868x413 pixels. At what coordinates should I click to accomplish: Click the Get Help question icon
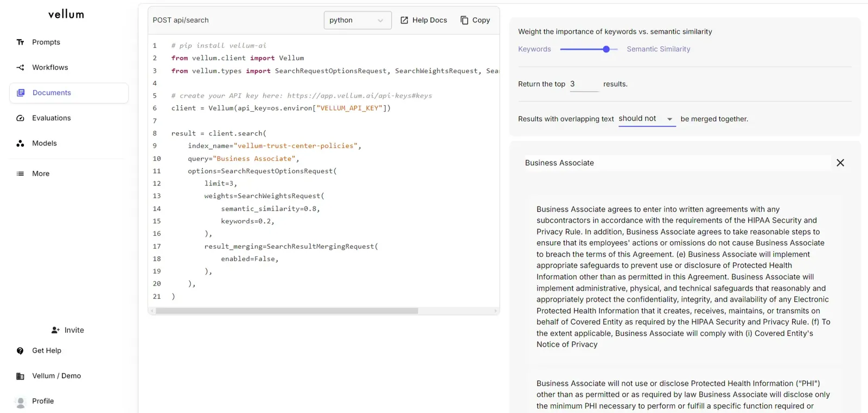20,351
